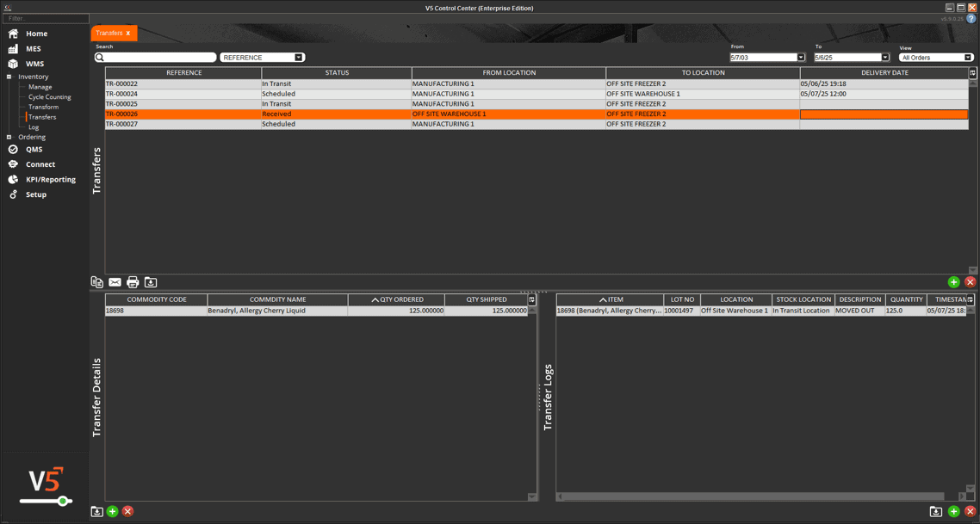The width and height of the screenshot is (980, 524).
Task: Export transfer details via download icon
Action: [x=96, y=511]
